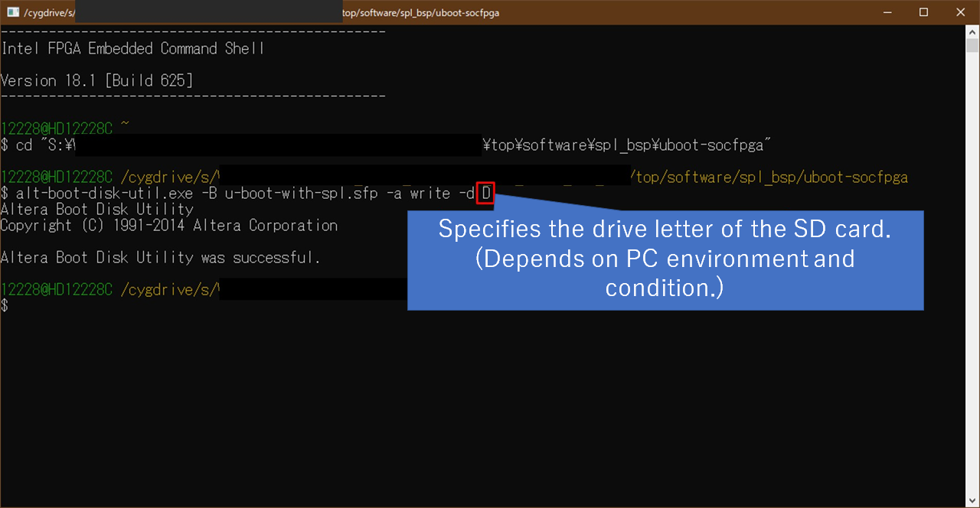
Task: Click the vertical scrollbar thumb
Action: point(972,46)
